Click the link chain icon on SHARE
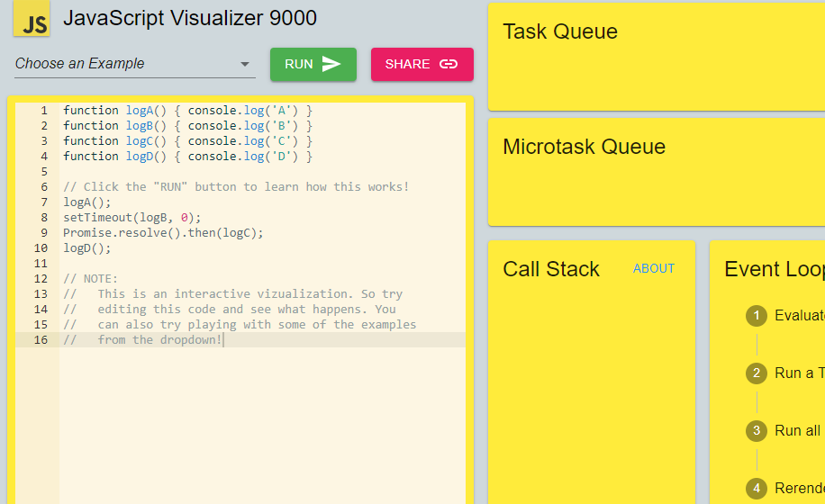Viewport: 825px width, 504px height. pos(449,64)
